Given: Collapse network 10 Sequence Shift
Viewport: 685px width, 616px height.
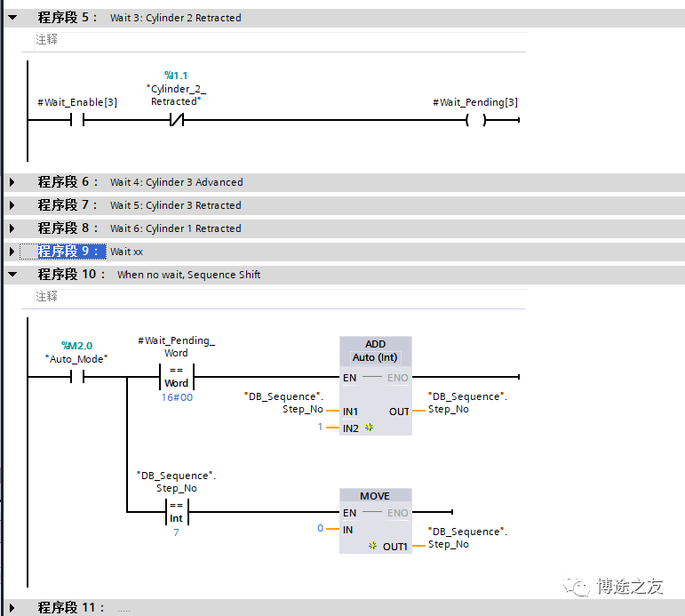Looking at the screenshot, I should pos(12,274).
